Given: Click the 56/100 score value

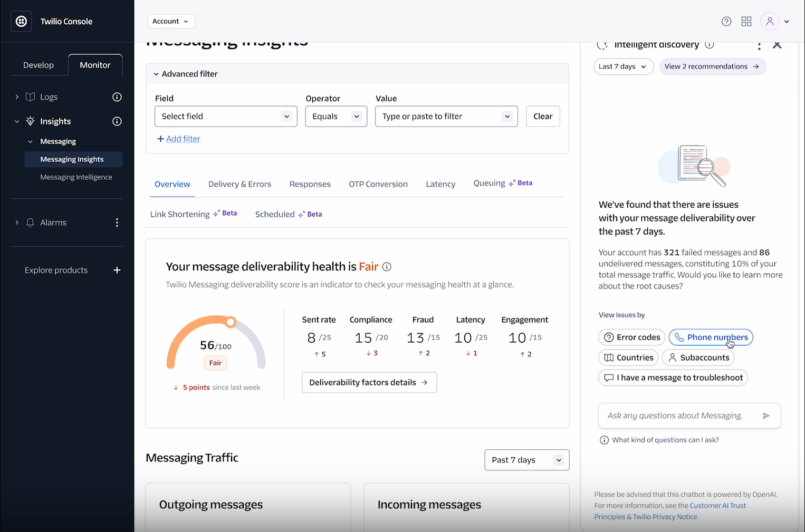Looking at the screenshot, I should (215, 345).
